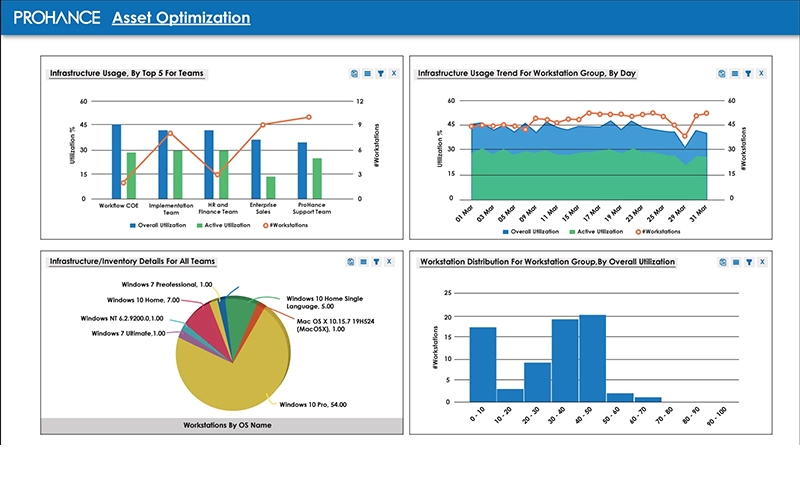The height and width of the screenshot is (500, 800).
Task: Open list view icon on Infrastructure/Inventory Details panel
Action: [363, 262]
